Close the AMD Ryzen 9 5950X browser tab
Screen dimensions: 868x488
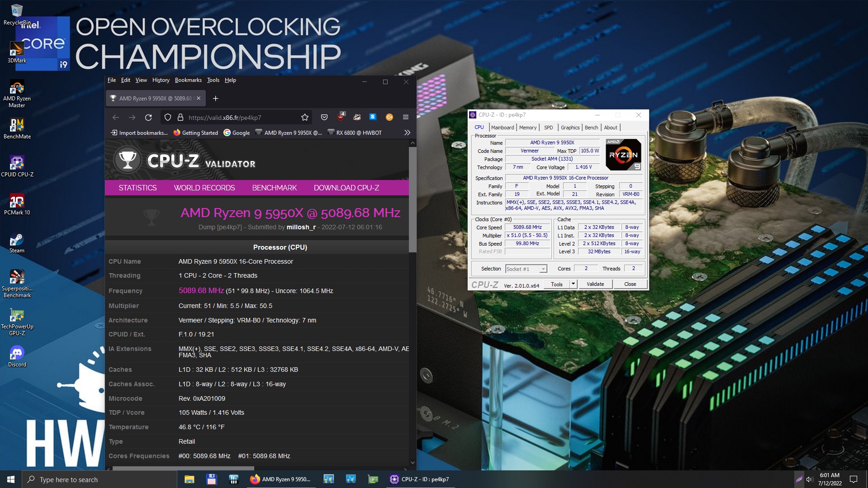pos(198,98)
